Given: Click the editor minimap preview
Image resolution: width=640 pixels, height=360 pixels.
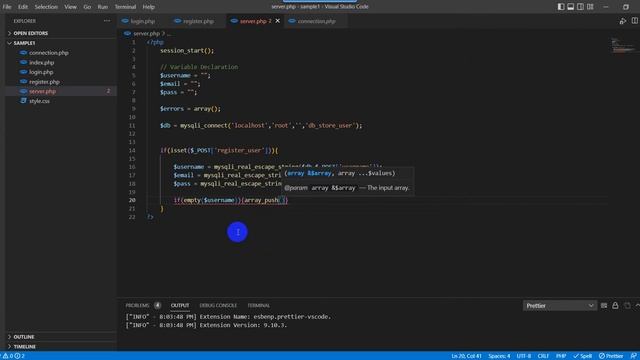Looking at the screenshot, I should [x=623, y=45].
